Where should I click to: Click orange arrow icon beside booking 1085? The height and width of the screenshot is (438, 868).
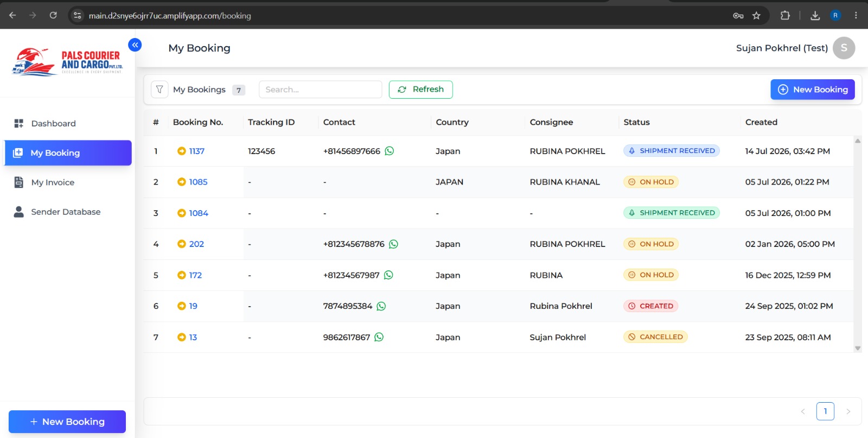pos(182,182)
